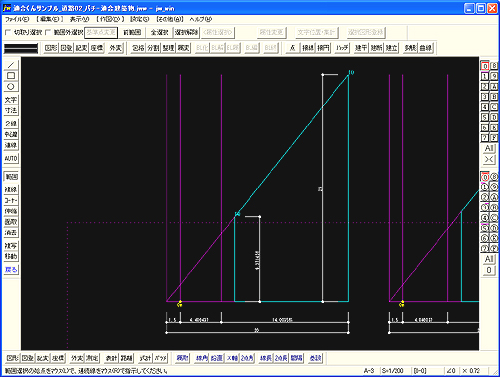Select the 消去 erase tool

click(11, 233)
